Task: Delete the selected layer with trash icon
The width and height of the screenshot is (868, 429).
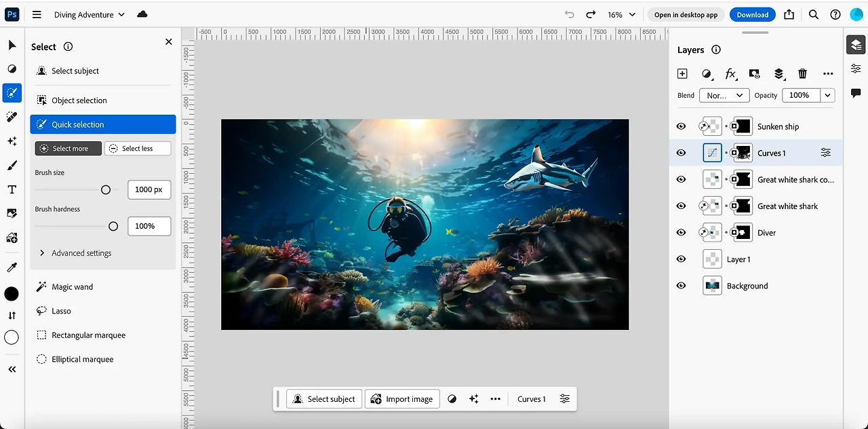Action: 803,73
